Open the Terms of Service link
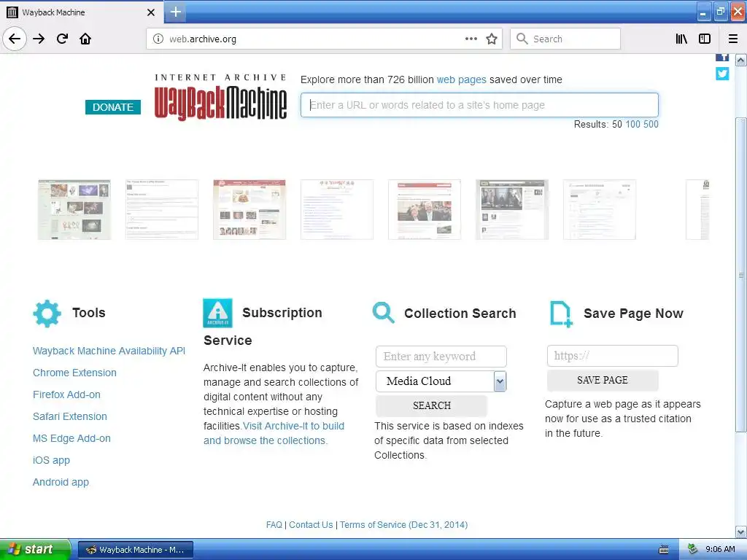This screenshot has width=747, height=560. coord(403,525)
